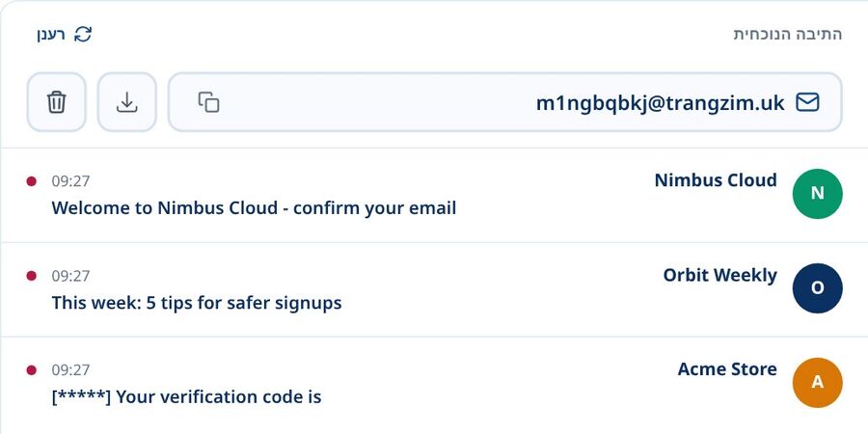Select the Orbit Weekly sender name

point(720,275)
